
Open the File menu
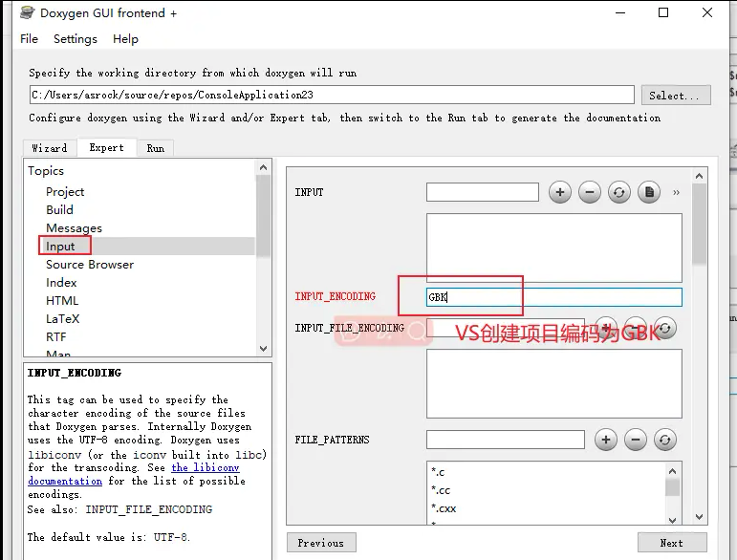(x=29, y=39)
